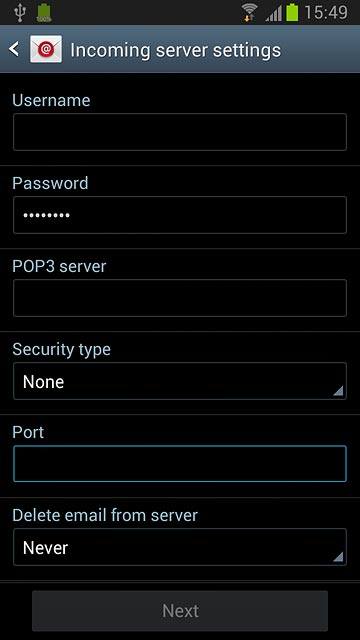
Task: Tap the 15:49 clock in the status bar
Action: 326,12
